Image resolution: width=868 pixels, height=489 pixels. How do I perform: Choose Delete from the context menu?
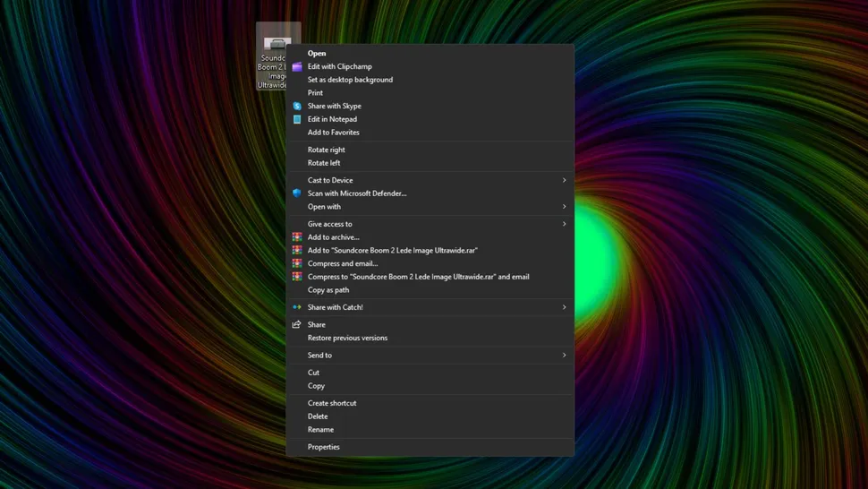coord(318,416)
